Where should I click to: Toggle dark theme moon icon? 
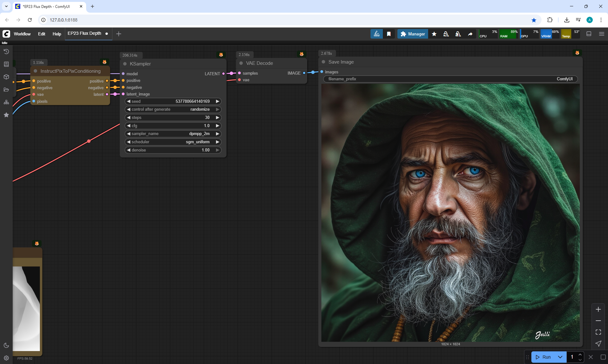pos(6,345)
